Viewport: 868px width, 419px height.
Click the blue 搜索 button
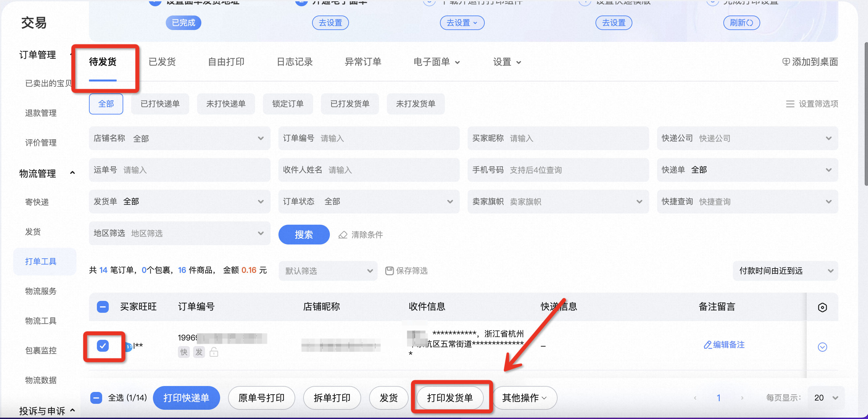304,235
